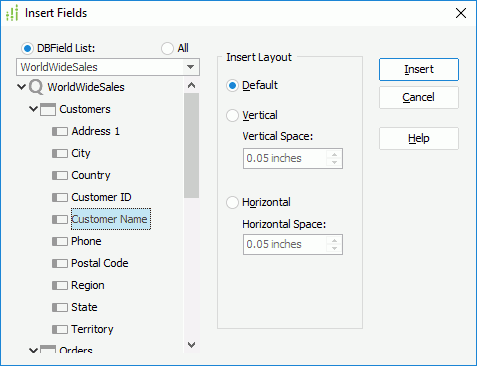Screen dimensions: 477x366
Task: Select the Country field row
Action: click(91, 175)
